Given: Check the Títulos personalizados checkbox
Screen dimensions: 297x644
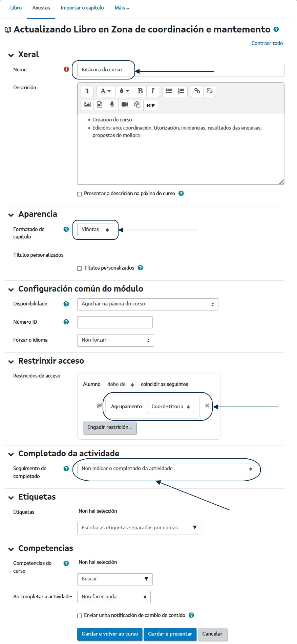Looking at the screenshot, I should [80, 269].
